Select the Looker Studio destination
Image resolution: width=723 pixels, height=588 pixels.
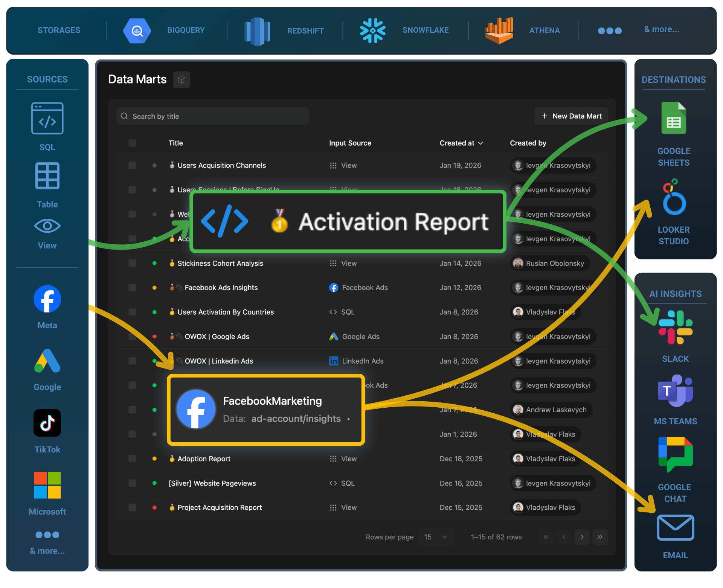tap(674, 199)
